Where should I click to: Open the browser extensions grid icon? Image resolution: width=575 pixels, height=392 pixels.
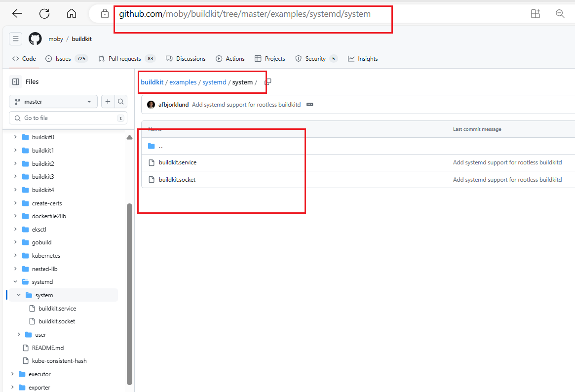click(536, 14)
